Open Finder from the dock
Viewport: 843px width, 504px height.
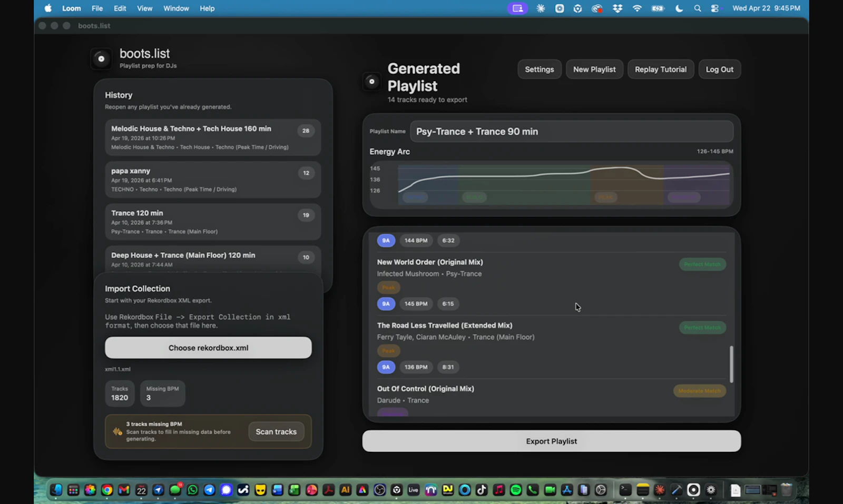pos(56,490)
